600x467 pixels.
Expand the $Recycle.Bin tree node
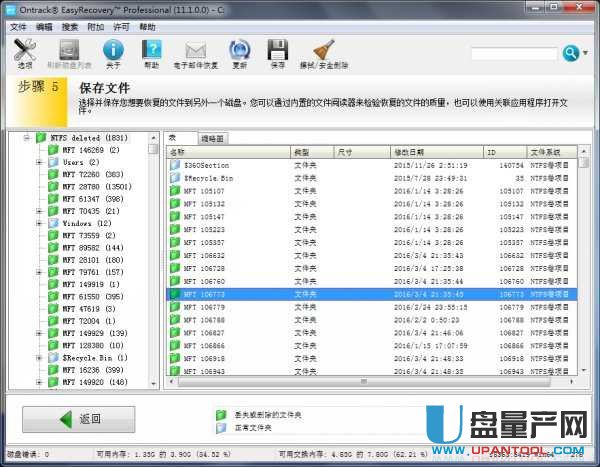point(38,357)
